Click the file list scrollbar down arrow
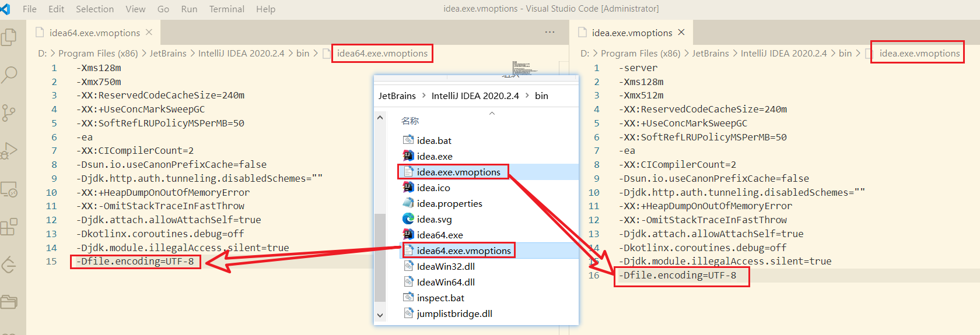The width and height of the screenshot is (980, 335). 380,315
